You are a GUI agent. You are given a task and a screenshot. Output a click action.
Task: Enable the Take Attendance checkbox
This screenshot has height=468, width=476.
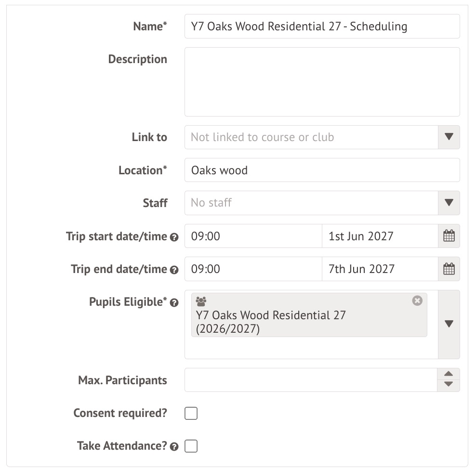click(191, 446)
